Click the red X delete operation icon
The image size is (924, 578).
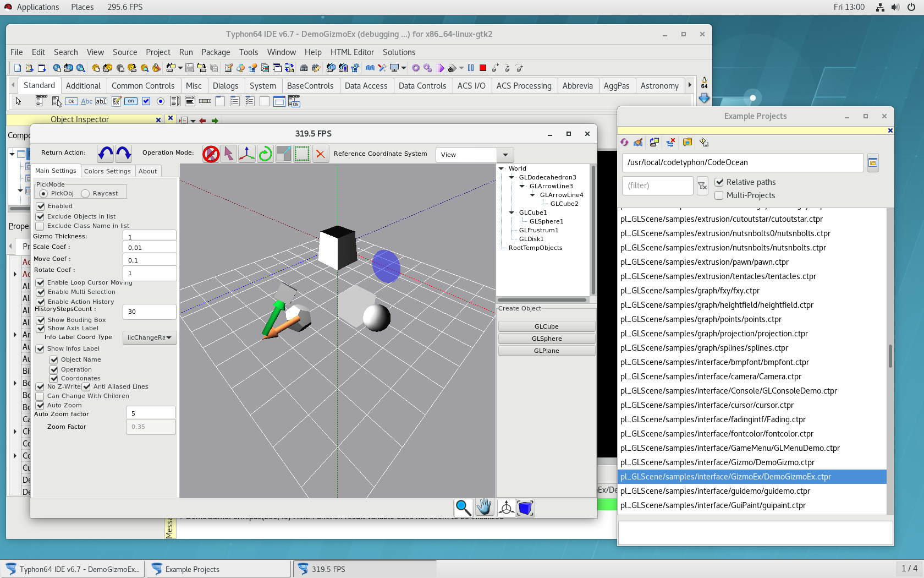tap(320, 154)
